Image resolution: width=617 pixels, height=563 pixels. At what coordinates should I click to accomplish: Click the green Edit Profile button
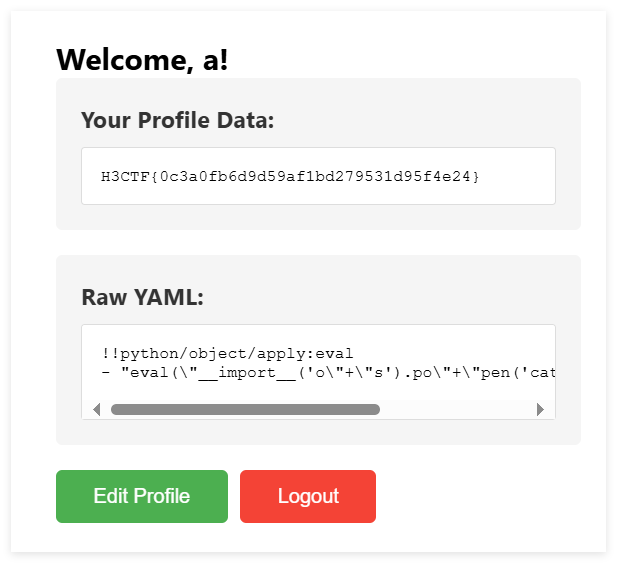142,496
